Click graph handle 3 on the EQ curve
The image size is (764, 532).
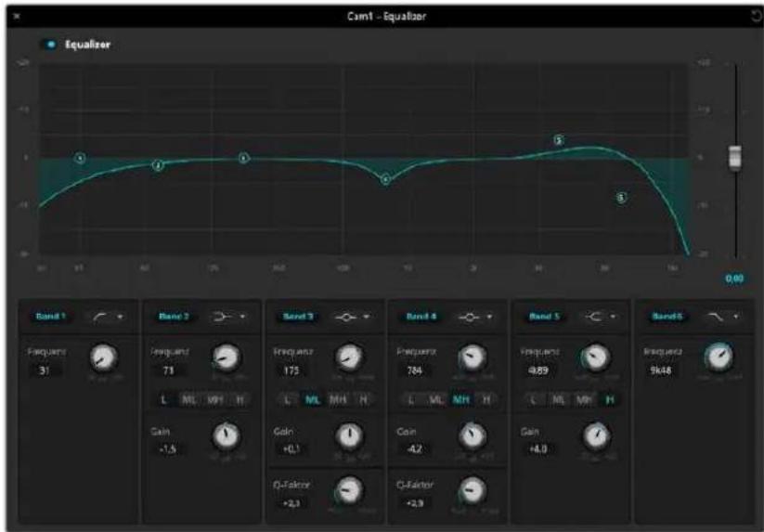click(x=244, y=158)
